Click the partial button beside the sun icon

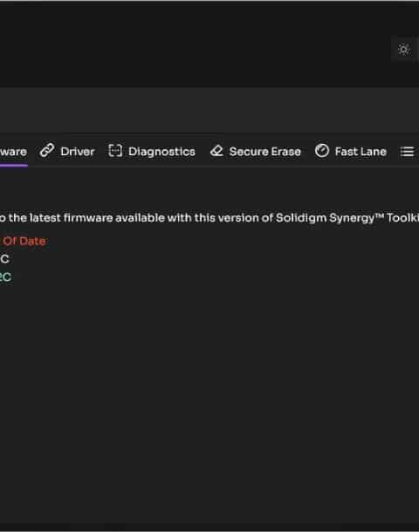pyautogui.click(x=417, y=50)
